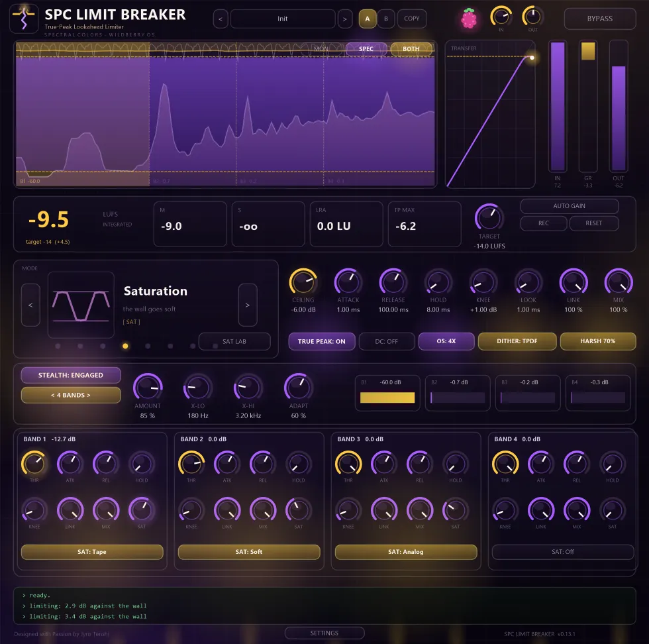
Task: Click the X-LO crossover knob
Action: point(197,387)
